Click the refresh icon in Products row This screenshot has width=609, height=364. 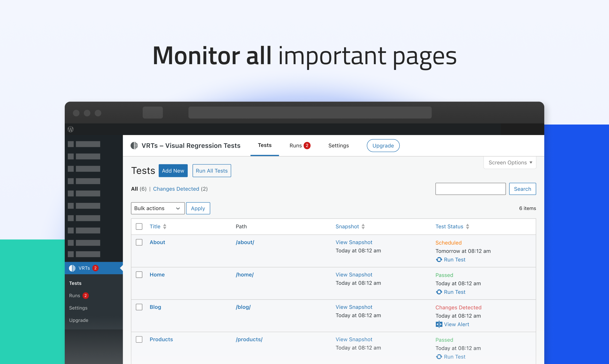[x=439, y=357]
